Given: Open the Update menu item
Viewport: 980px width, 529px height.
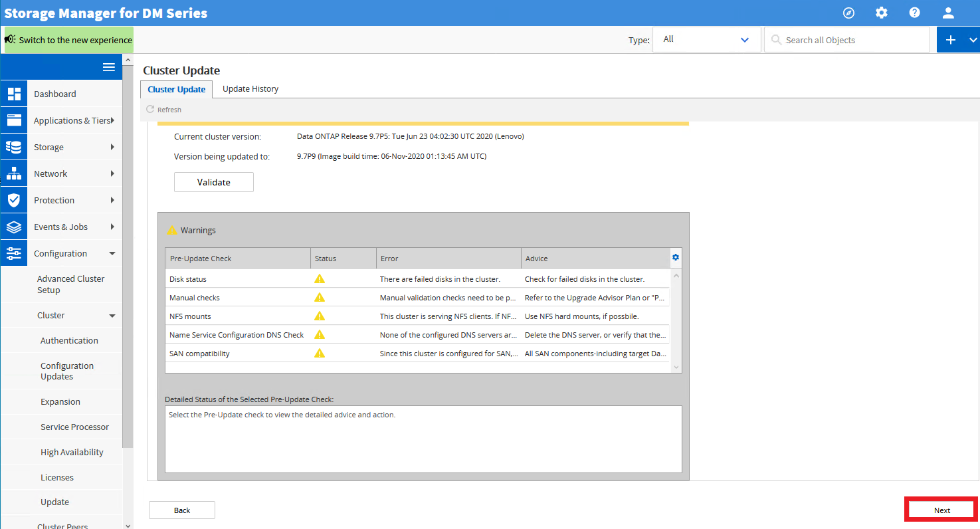Looking at the screenshot, I should pos(54,502).
